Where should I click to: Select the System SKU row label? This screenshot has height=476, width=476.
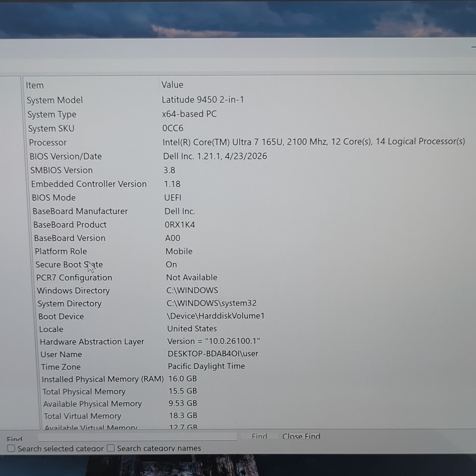[x=51, y=128]
